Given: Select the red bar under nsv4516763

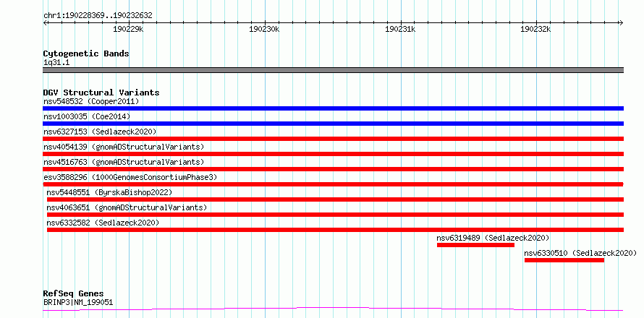Looking at the screenshot, I should tap(333, 169).
